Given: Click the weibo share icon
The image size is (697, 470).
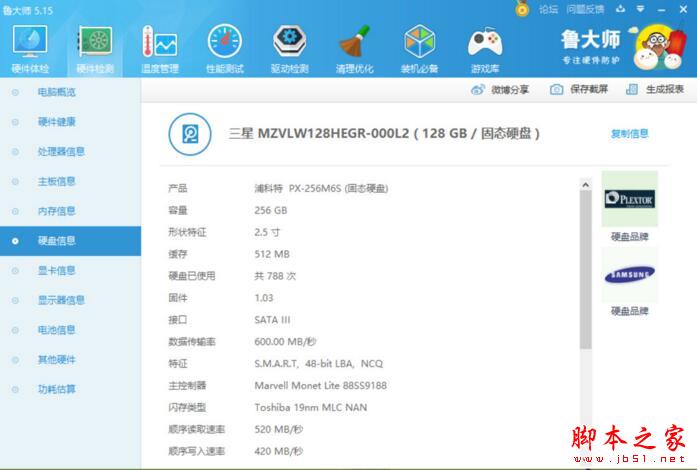Looking at the screenshot, I should (x=478, y=89).
